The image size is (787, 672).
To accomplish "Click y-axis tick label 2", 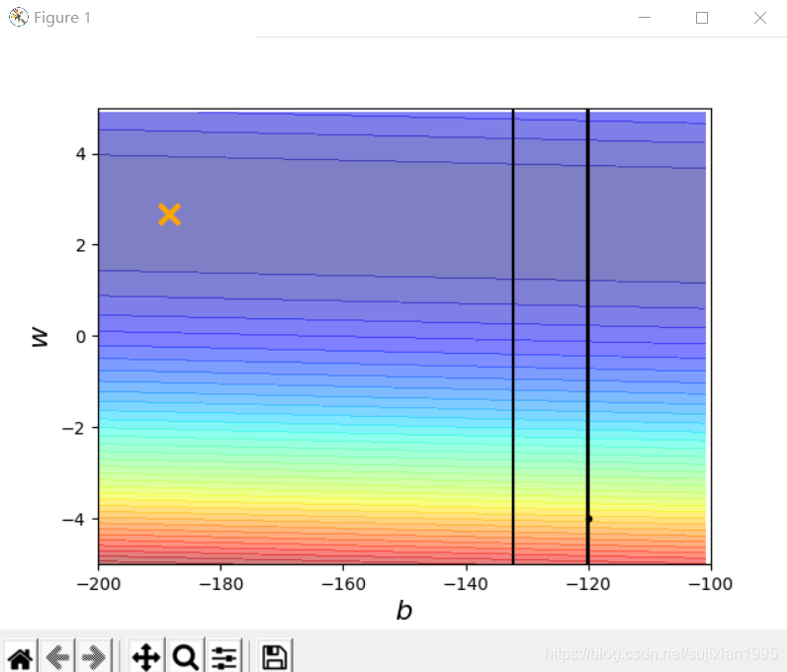I will coord(81,245).
